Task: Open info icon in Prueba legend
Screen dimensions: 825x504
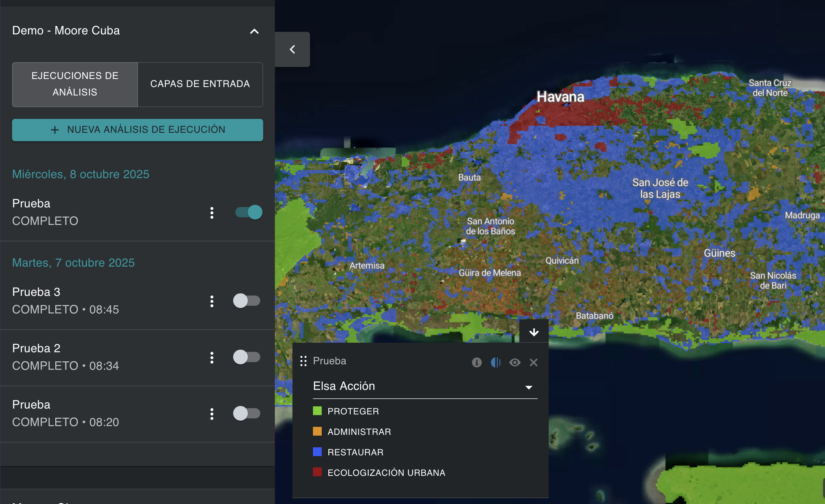Action: tap(477, 362)
